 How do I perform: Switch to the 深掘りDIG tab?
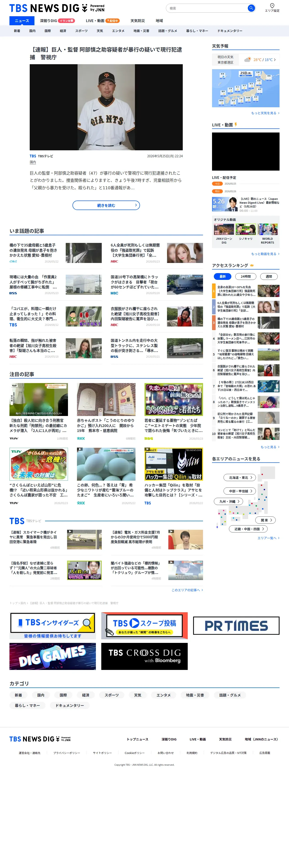click(57, 21)
